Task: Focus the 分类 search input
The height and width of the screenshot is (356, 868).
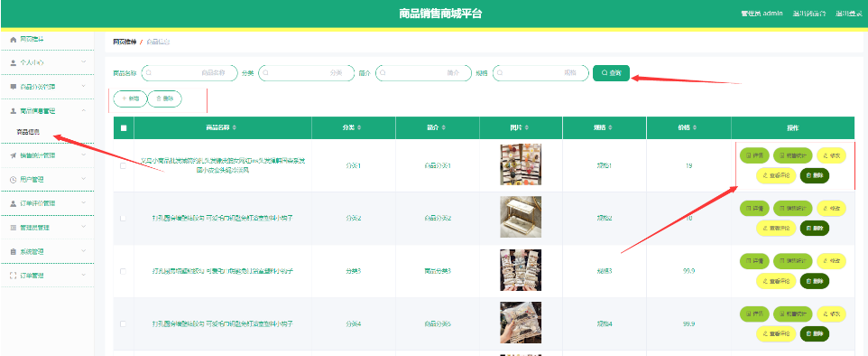Action: [306, 72]
